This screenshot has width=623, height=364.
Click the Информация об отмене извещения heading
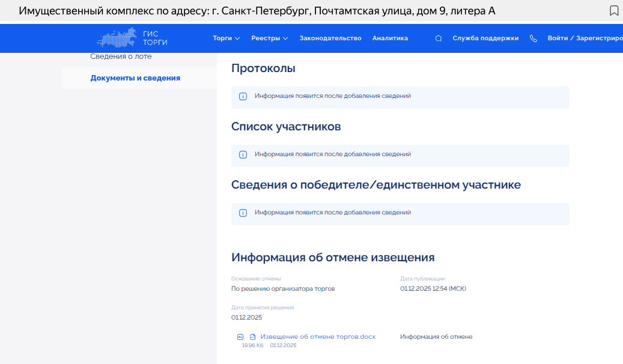[x=333, y=258]
